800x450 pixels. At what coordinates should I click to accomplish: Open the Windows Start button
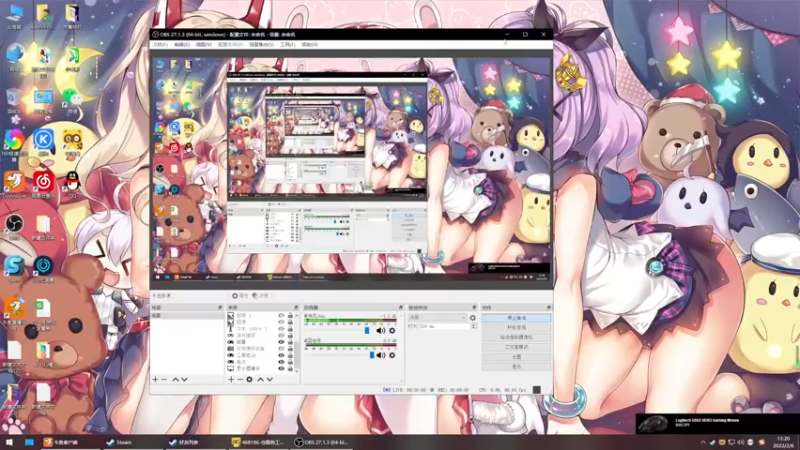pos(9,442)
